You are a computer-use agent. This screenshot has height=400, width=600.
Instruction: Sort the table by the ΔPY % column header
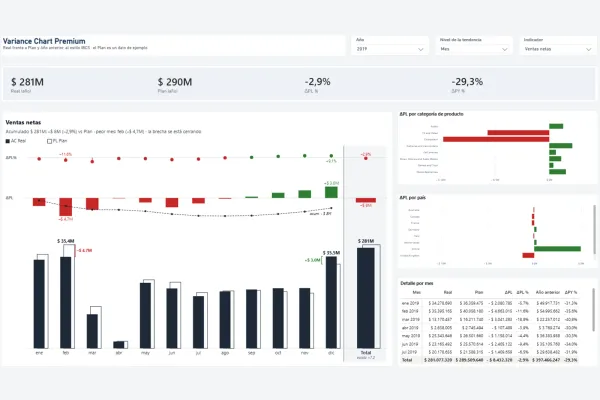(x=571, y=292)
